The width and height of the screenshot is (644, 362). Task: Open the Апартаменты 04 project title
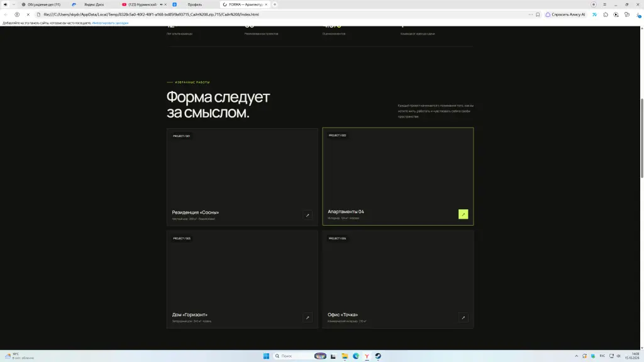(x=345, y=212)
